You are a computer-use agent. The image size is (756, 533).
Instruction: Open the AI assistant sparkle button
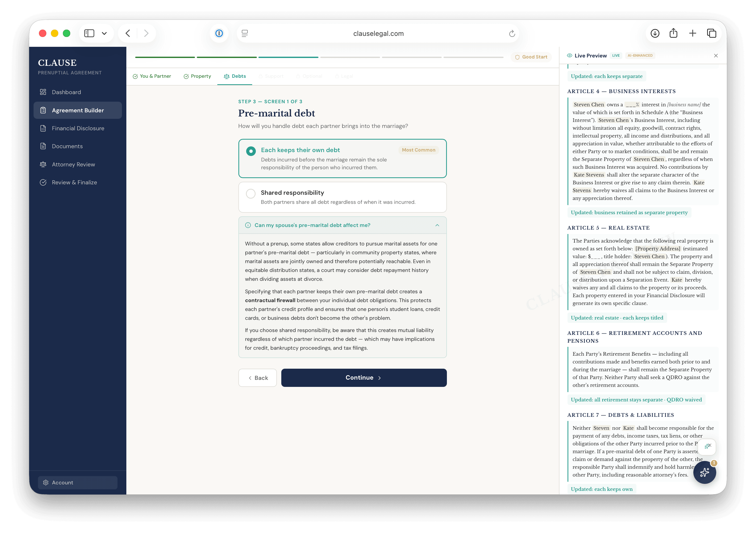tap(705, 472)
